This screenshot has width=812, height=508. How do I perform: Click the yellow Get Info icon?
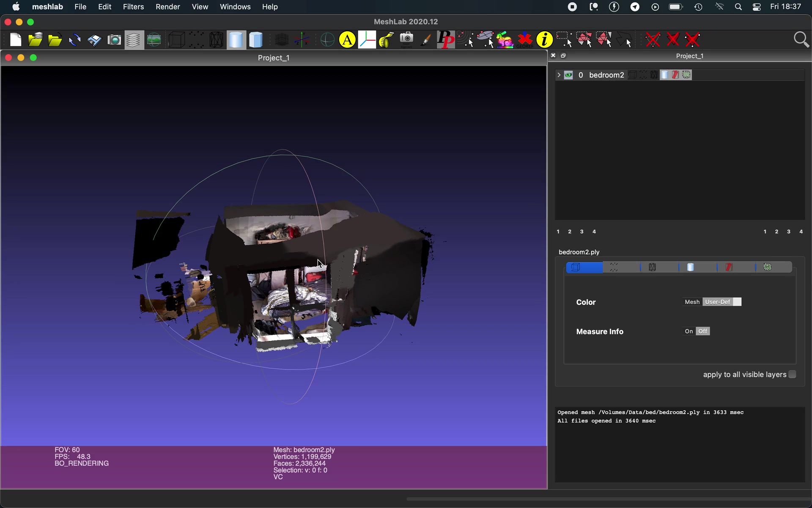544,40
